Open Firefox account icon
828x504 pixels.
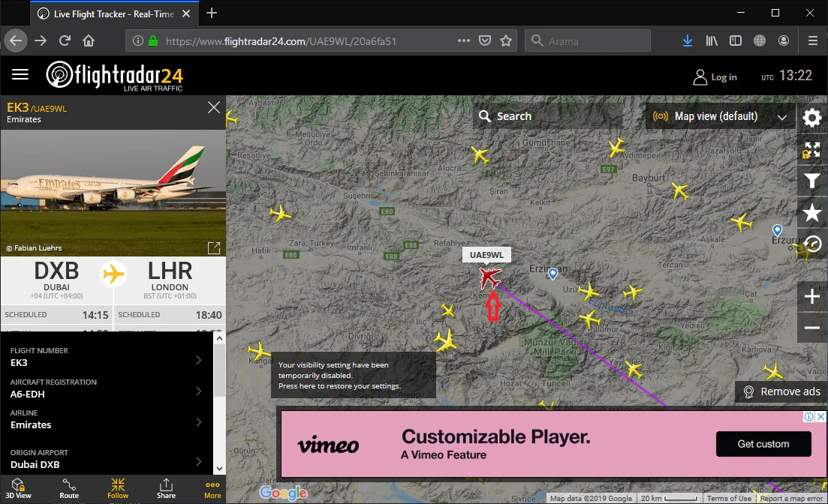point(784,40)
